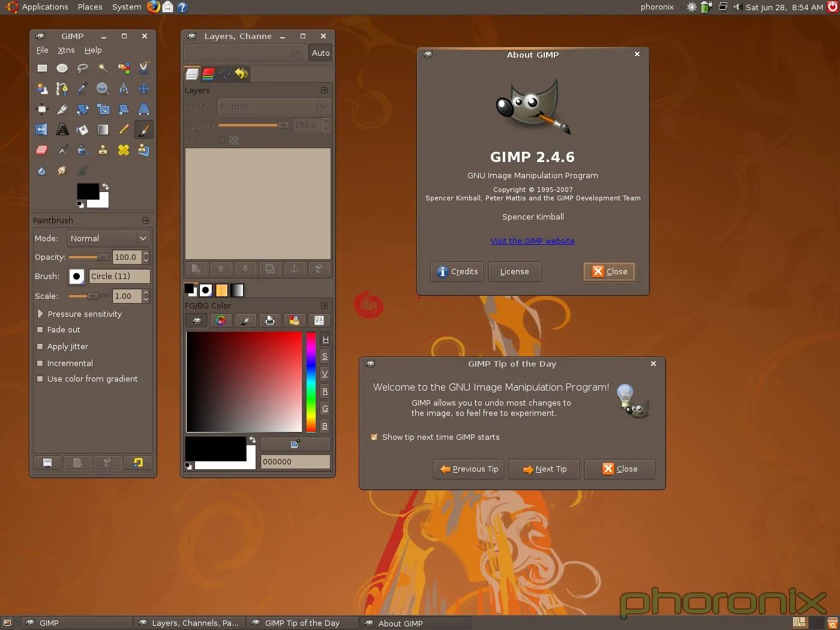Click the Paintbrush Opacity slider

tap(88, 257)
